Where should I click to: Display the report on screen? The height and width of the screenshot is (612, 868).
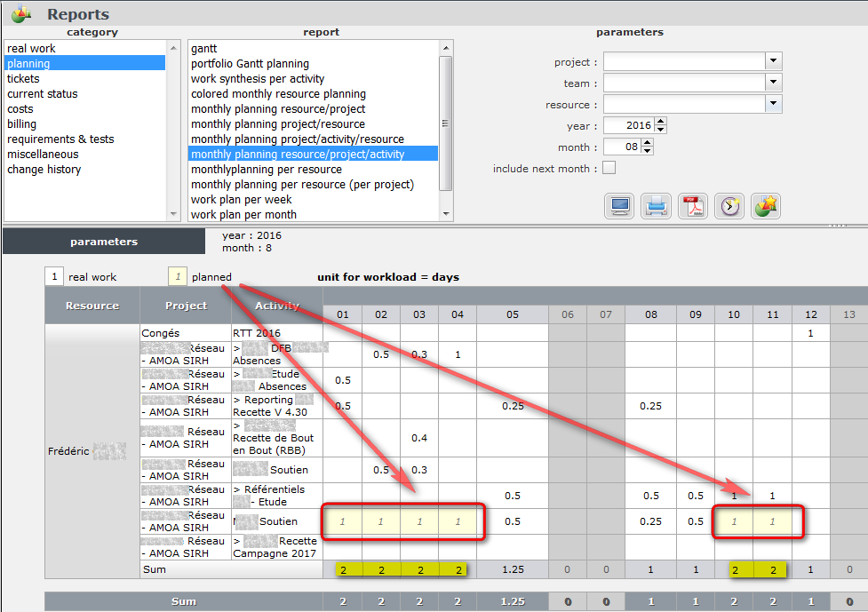(619, 206)
